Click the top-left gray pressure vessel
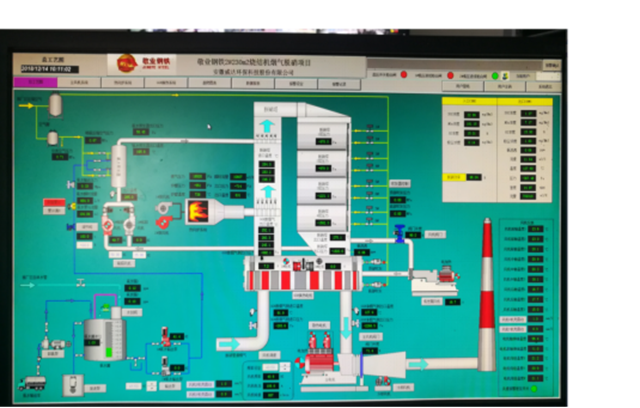This screenshot has height=408, width=640. point(56,104)
